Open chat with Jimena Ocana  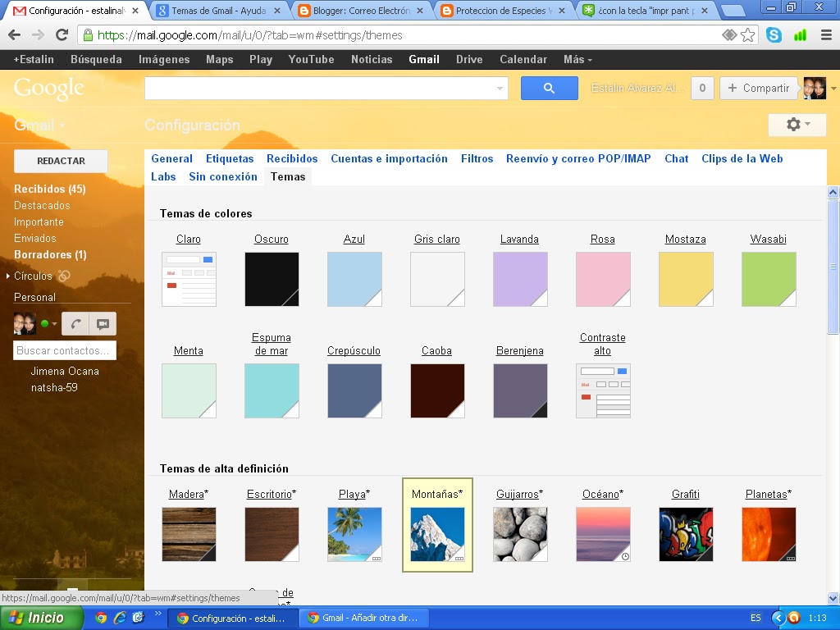click(65, 371)
